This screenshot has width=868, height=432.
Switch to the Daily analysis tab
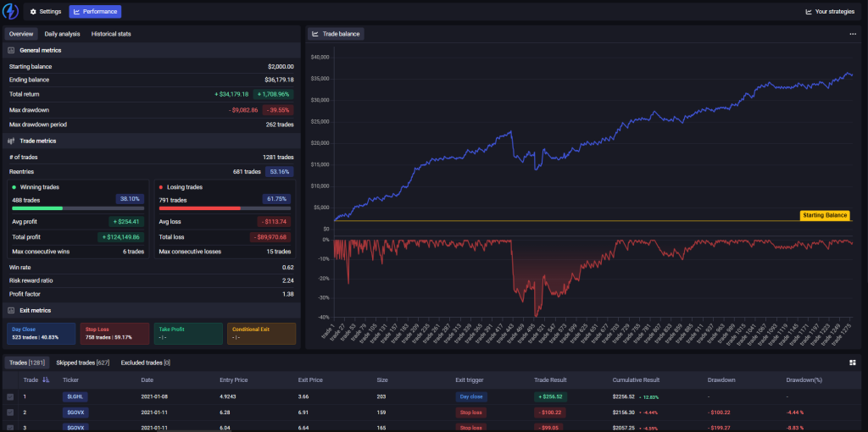coord(62,34)
